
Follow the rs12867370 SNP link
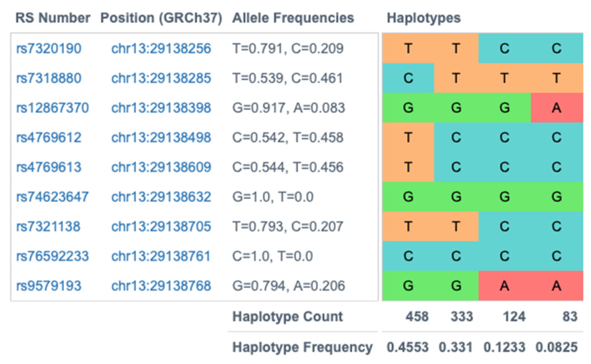click(x=52, y=108)
